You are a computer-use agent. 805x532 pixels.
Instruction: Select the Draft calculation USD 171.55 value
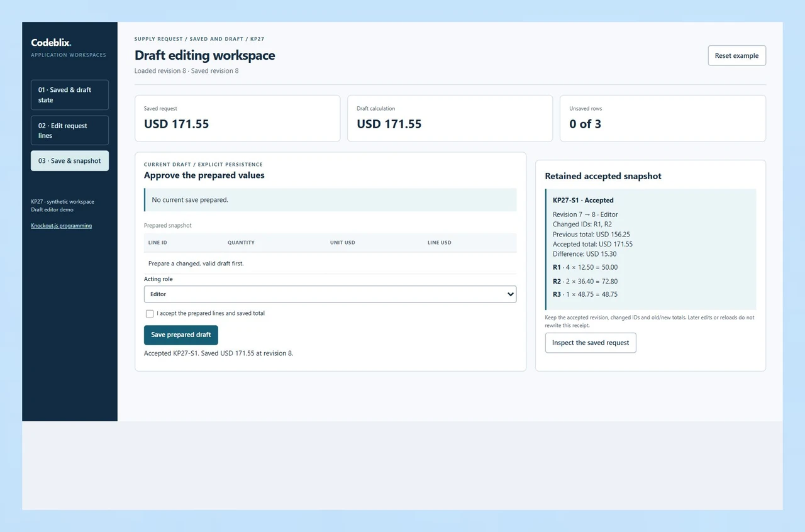[x=389, y=124]
